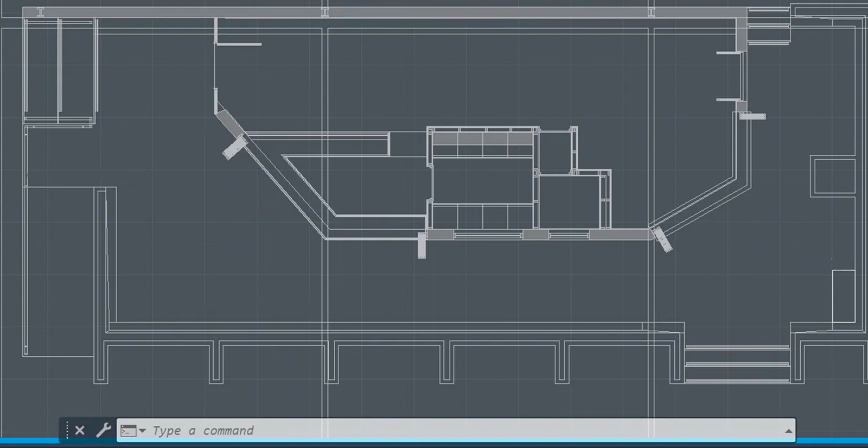Expand command history with the up arrow

point(788,431)
